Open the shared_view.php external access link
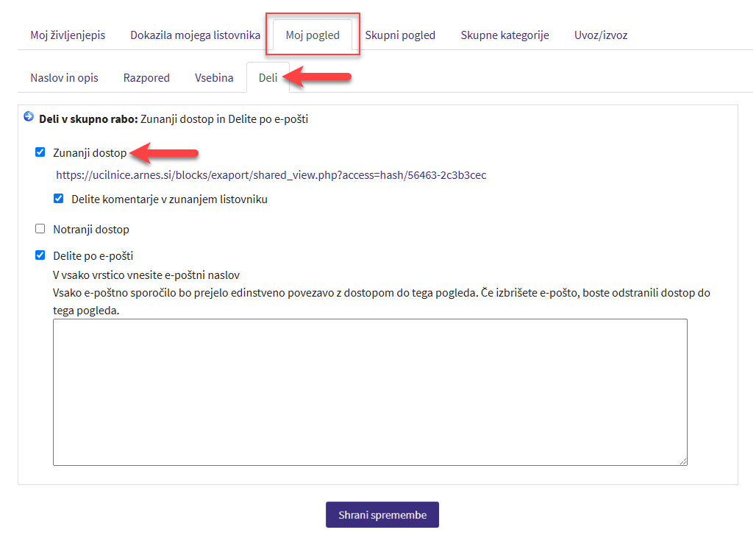Screen dimensions: 756x538 coord(271,175)
